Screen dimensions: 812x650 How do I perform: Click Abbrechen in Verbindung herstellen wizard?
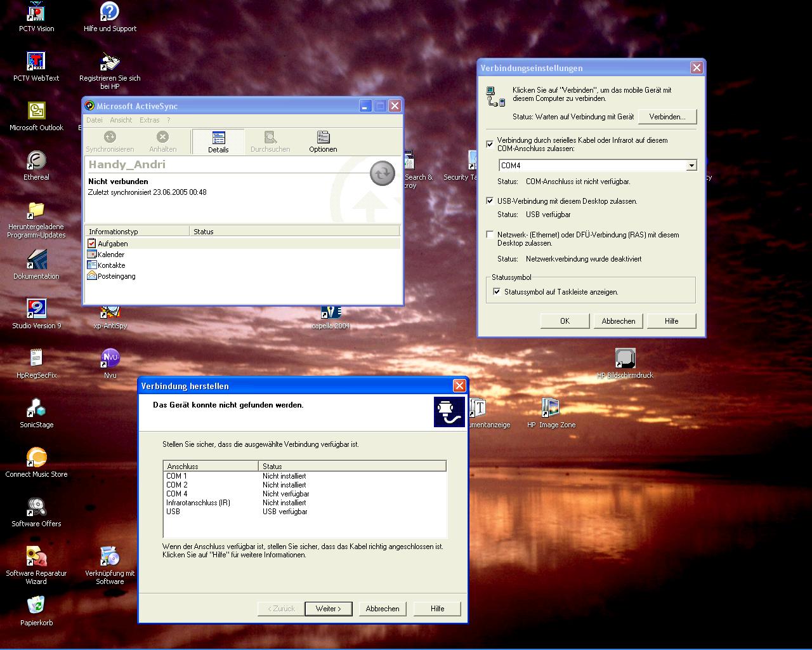coord(383,609)
